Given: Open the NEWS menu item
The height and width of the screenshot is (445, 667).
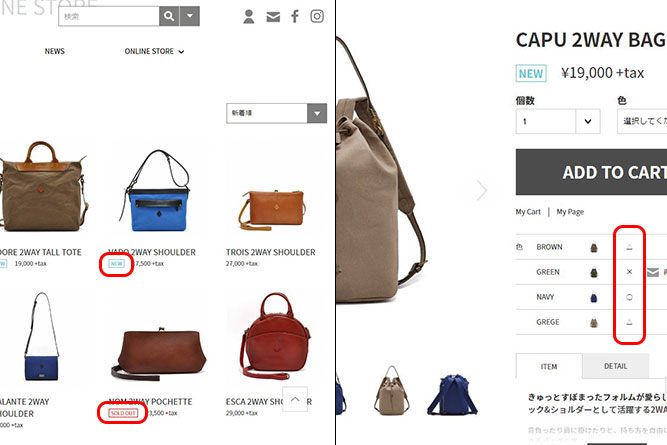Looking at the screenshot, I should pos(55,51).
